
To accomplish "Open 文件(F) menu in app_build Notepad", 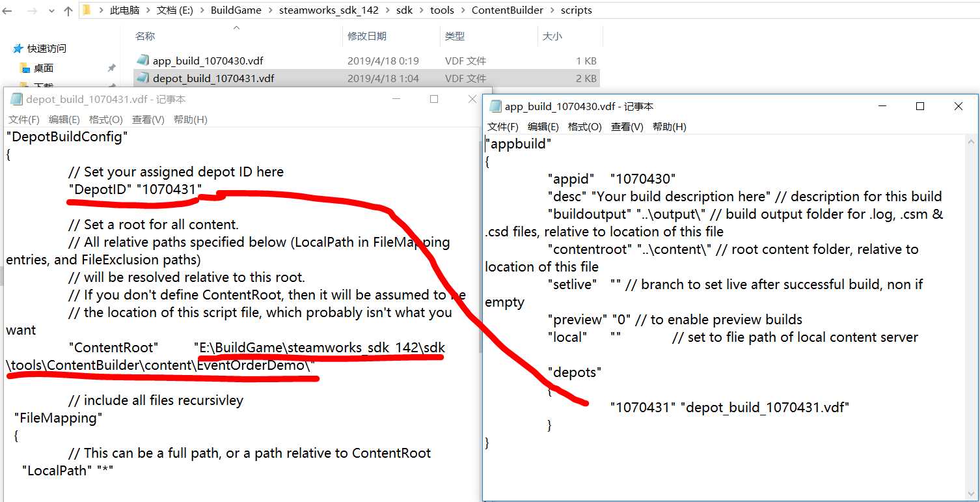I will [503, 127].
